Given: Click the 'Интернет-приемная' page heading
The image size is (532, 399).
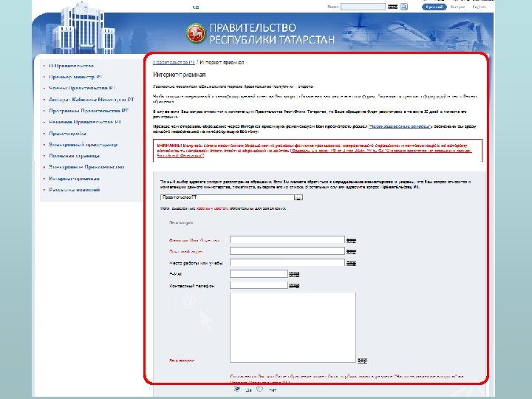Looking at the screenshot, I should (179, 75).
